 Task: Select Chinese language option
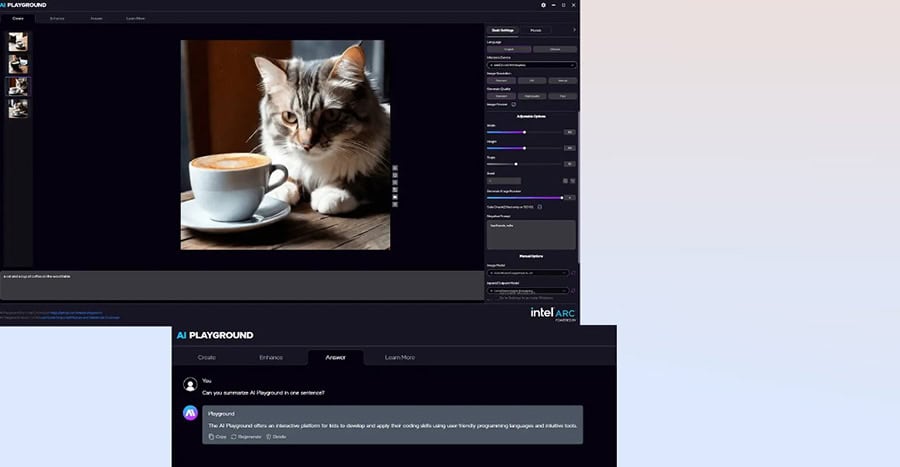pyautogui.click(x=555, y=49)
